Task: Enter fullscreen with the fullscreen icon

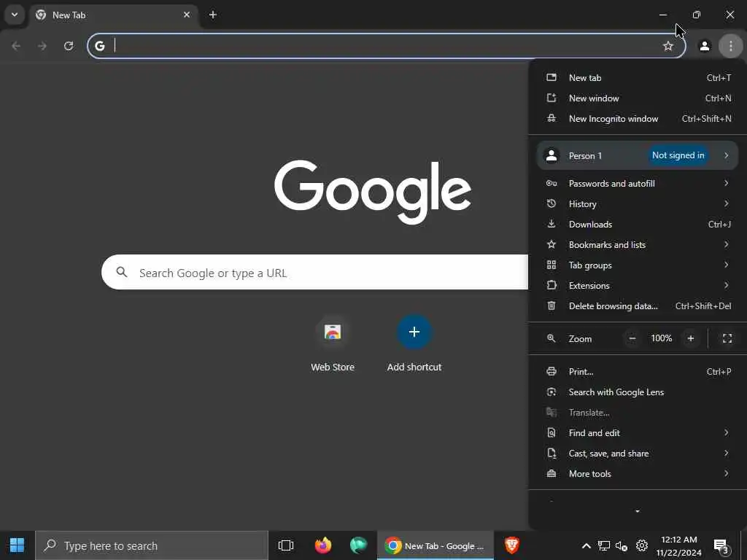Action: click(727, 338)
